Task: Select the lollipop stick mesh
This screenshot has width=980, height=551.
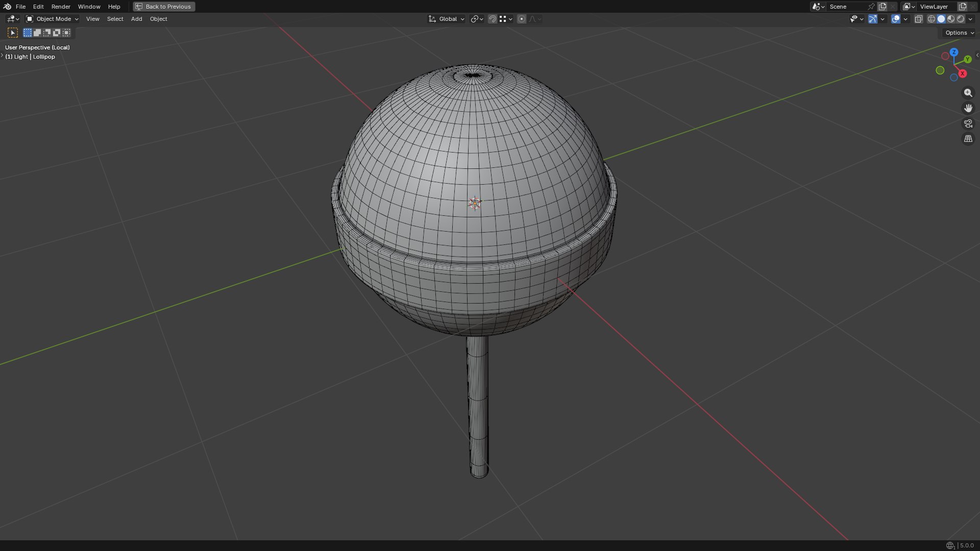Action: [478, 408]
